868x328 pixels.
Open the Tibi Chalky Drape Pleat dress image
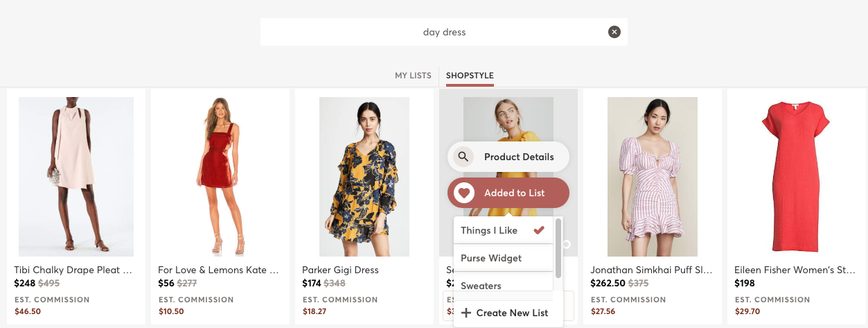[x=76, y=177]
